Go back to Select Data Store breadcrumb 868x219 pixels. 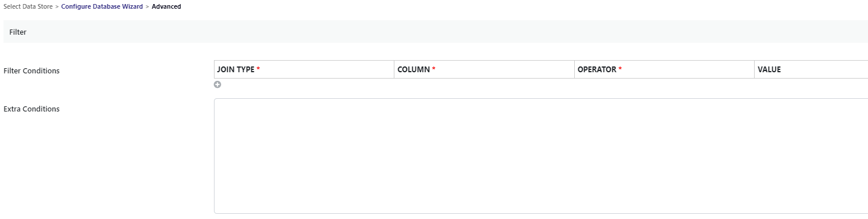(x=28, y=7)
